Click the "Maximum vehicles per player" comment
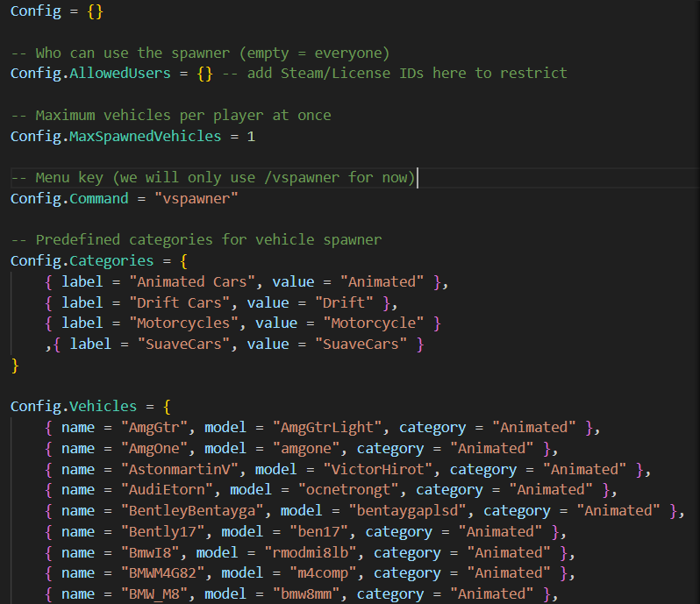The width and height of the screenshot is (700, 604). pyautogui.click(x=171, y=115)
